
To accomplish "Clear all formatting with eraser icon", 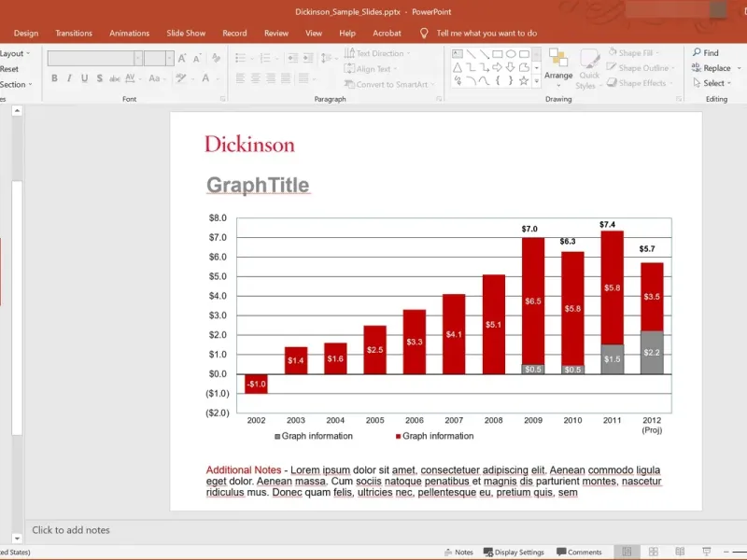I will point(216,58).
